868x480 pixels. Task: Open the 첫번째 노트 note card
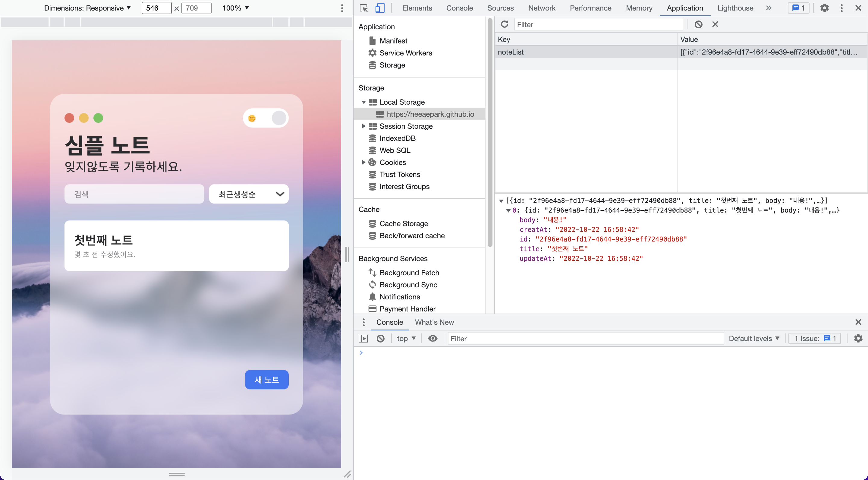176,246
